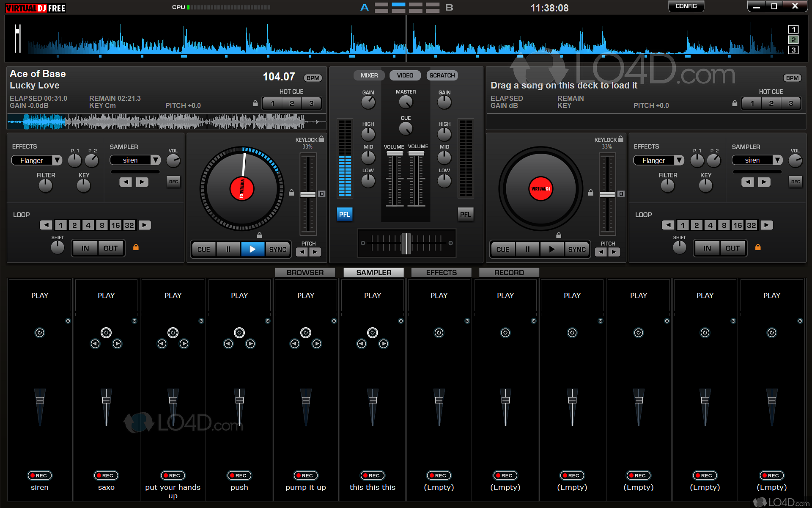This screenshot has height=508, width=812.
Task: Expand the siren sampler dropdown on left deck
Action: [x=156, y=160]
